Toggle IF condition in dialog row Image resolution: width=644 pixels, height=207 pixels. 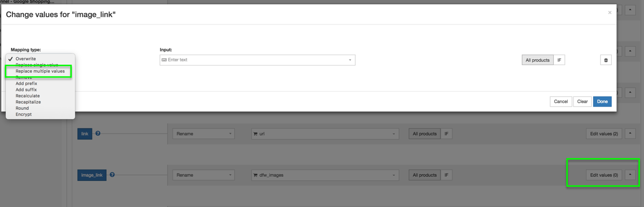(559, 60)
